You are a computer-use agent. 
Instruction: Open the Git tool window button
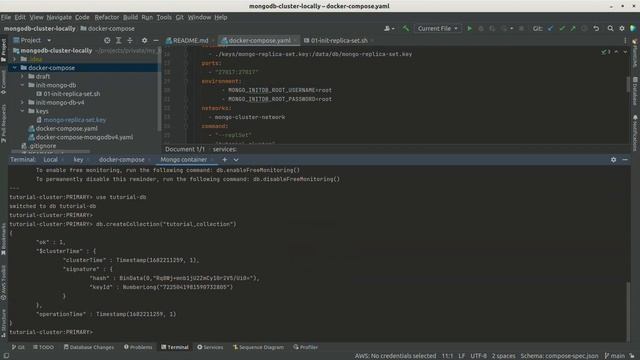click(x=18, y=347)
